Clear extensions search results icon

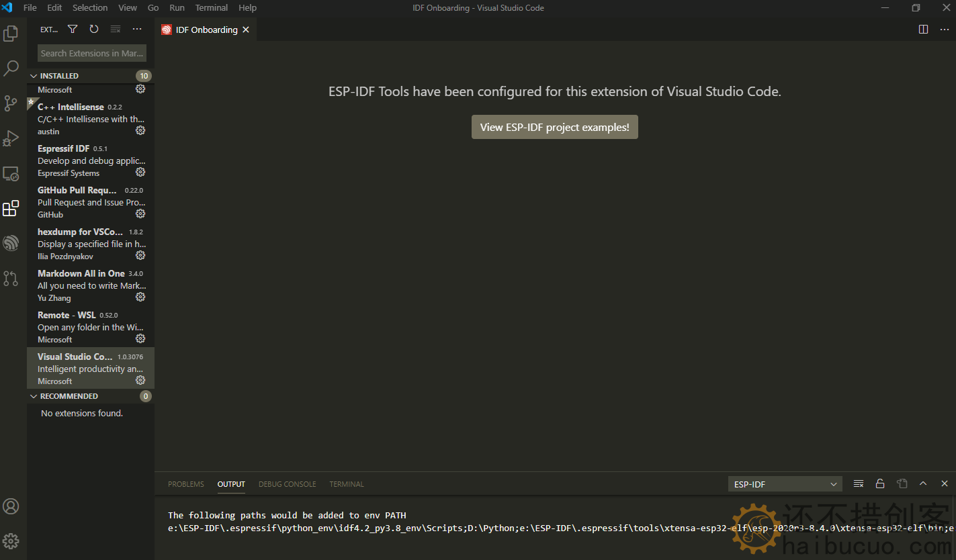[x=116, y=29]
